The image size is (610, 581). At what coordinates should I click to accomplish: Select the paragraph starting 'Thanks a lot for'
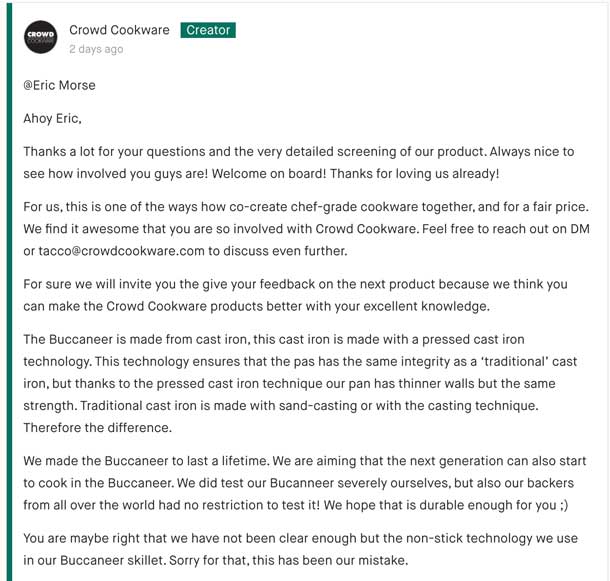pos(299,162)
